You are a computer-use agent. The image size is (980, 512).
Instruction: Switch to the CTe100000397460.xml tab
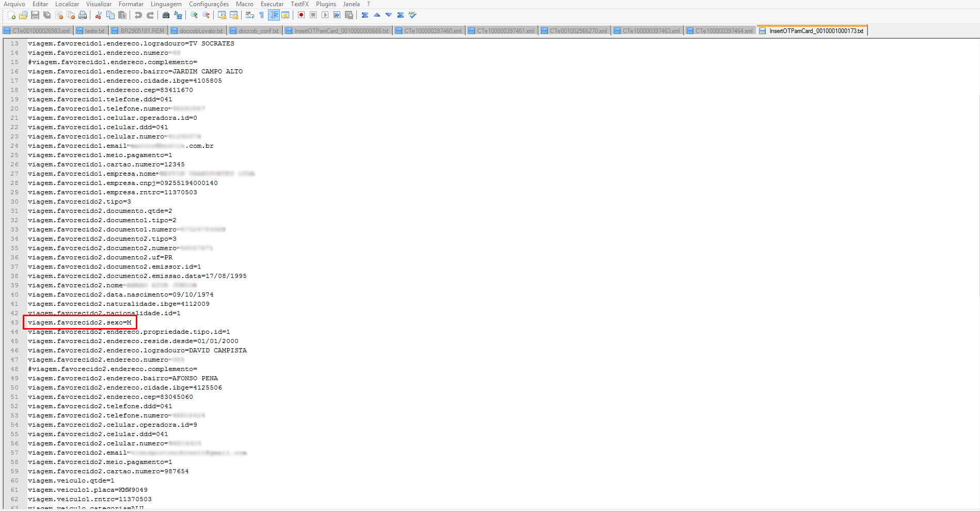point(429,31)
